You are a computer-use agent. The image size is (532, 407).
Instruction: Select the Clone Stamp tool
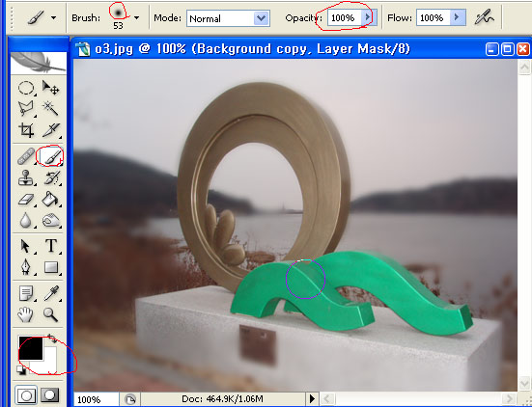click(26, 177)
